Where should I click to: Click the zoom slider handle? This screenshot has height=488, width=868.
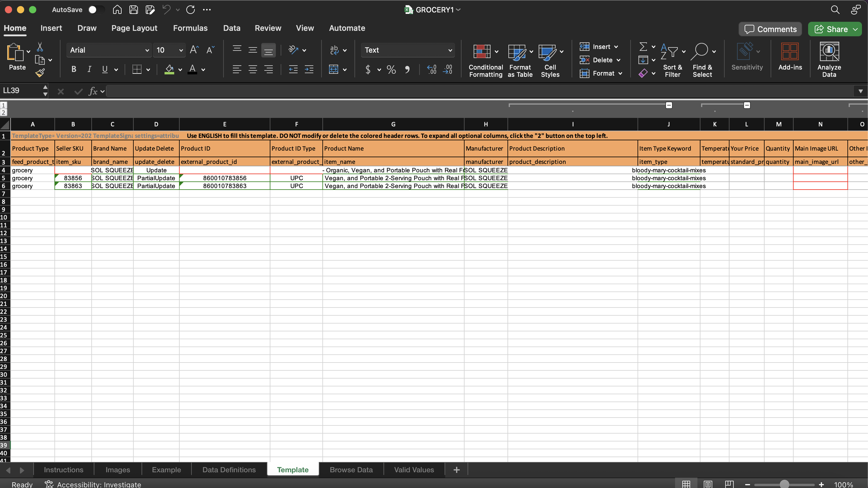[x=785, y=484]
